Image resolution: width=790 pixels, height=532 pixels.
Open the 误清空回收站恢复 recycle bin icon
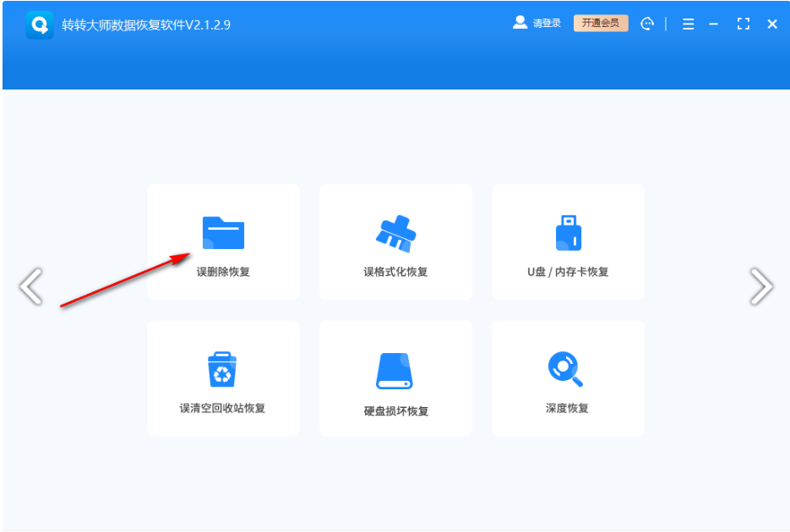(222, 369)
